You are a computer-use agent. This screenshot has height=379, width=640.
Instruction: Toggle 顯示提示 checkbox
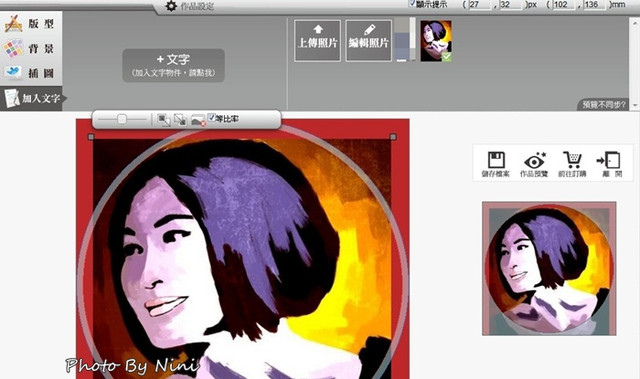point(412,4)
